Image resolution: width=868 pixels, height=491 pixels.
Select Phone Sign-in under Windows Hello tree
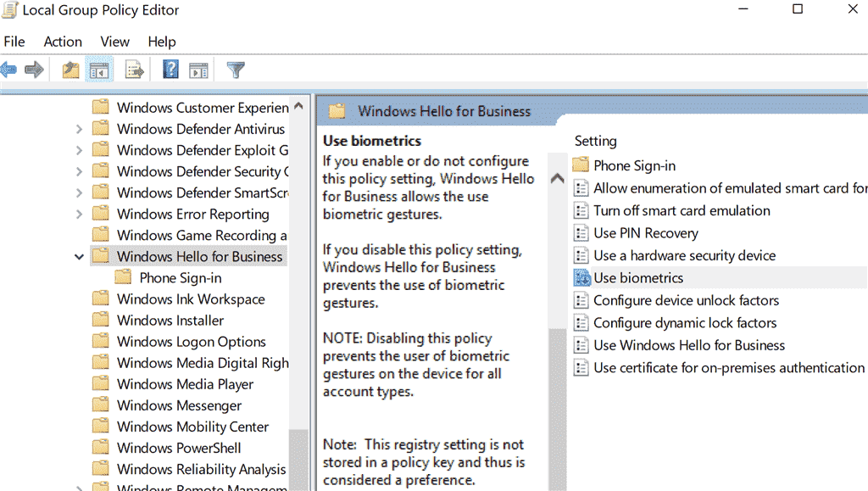click(181, 278)
